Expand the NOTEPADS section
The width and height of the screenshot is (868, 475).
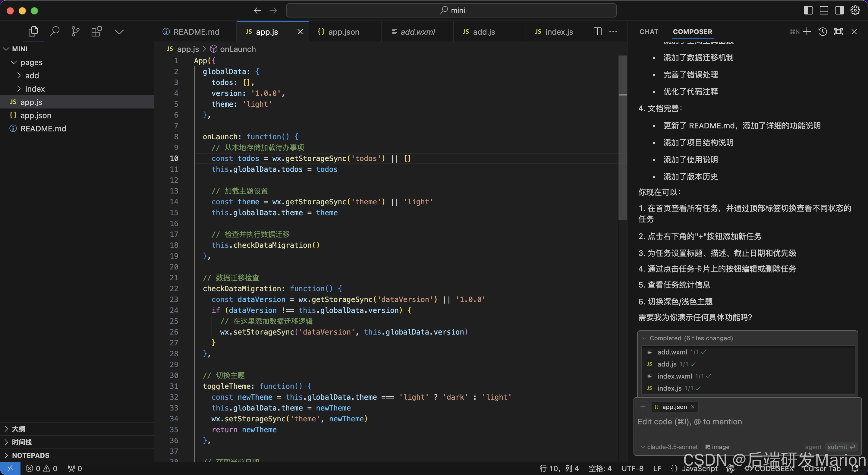(x=77, y=455)
